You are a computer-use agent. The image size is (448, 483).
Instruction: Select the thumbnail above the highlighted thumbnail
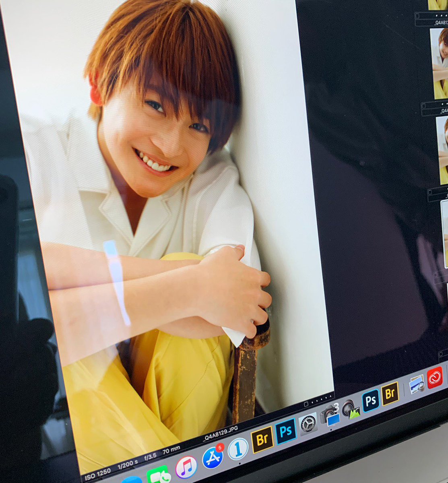tap(442, 150)
